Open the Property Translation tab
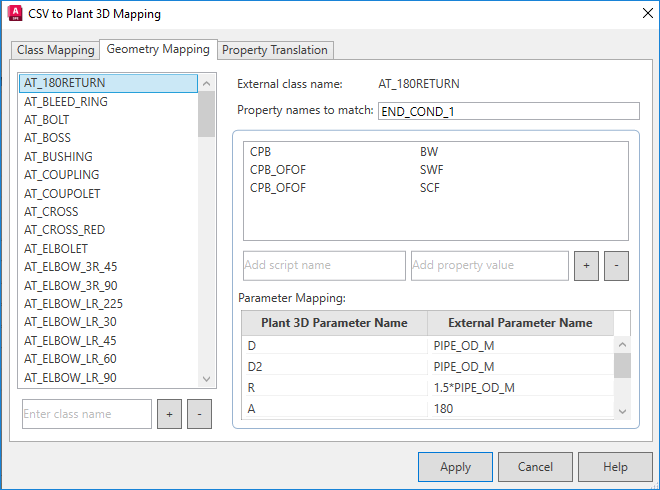Image resolution: width=660 pixels, height=490 pixels. (x=275, y=50)
